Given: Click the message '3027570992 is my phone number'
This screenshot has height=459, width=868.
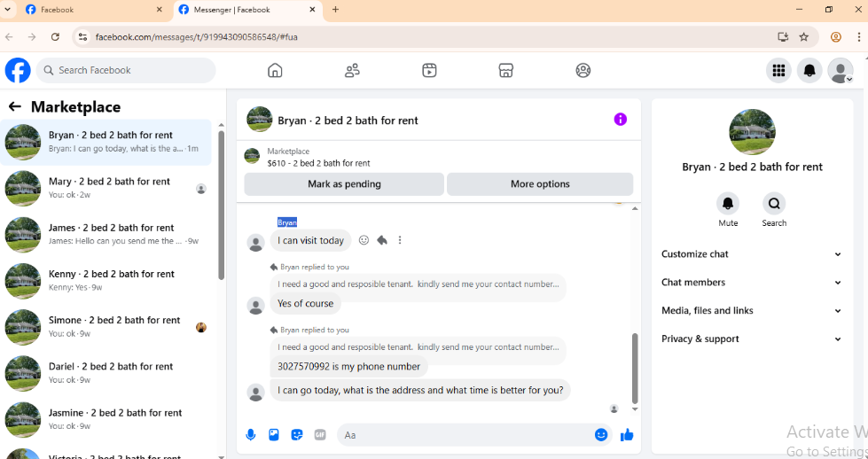Looking at the screenshot, I should point(348,366).
